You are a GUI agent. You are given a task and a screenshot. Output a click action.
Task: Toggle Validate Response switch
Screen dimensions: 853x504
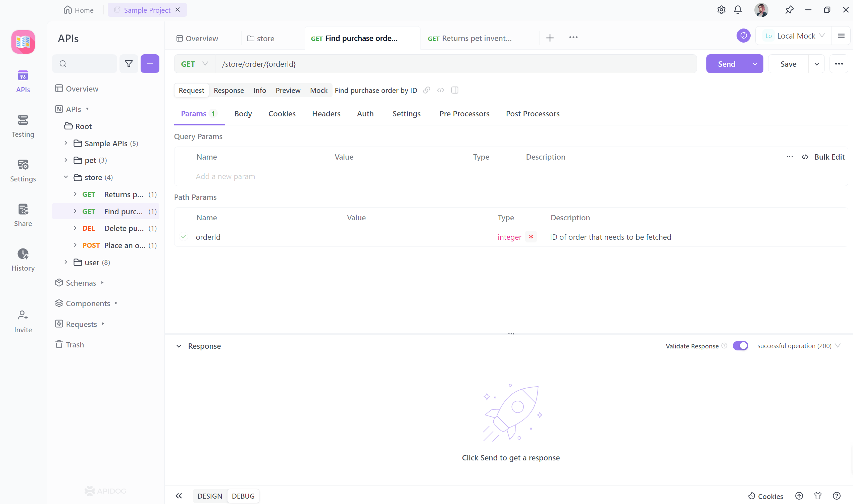tap(740, 345)
